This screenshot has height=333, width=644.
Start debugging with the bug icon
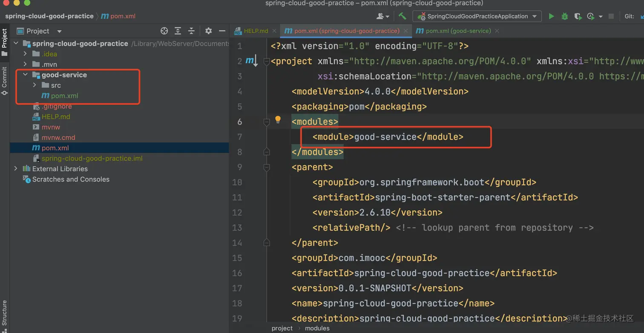[x=564, y=16]
